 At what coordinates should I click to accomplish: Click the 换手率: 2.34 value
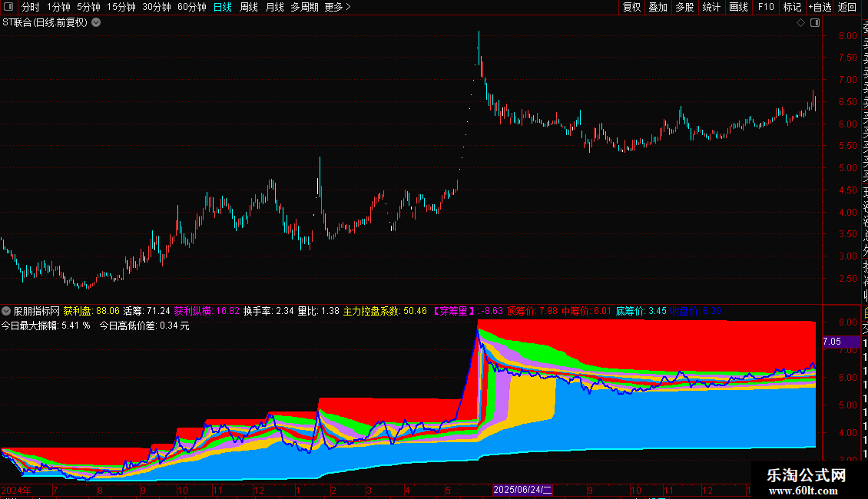pos(269,311)
